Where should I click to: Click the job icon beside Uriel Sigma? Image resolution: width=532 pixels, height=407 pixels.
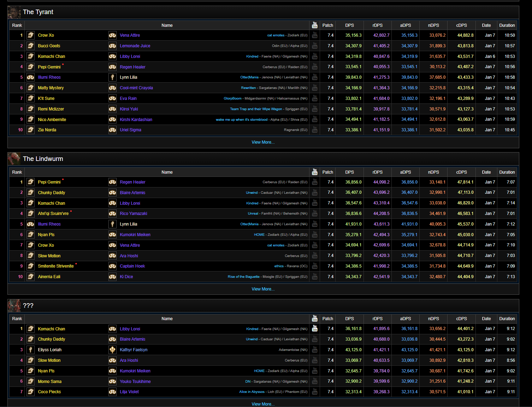coord(112,130)
